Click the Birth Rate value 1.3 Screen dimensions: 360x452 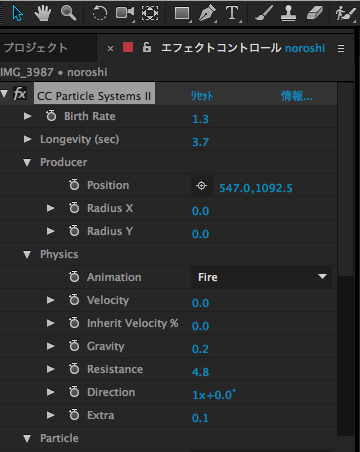[200, 119]
